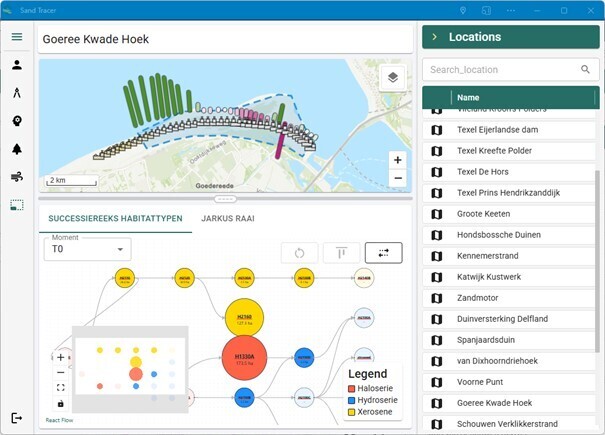Click the logout icon in the sidebar

(x=17, y=418)
